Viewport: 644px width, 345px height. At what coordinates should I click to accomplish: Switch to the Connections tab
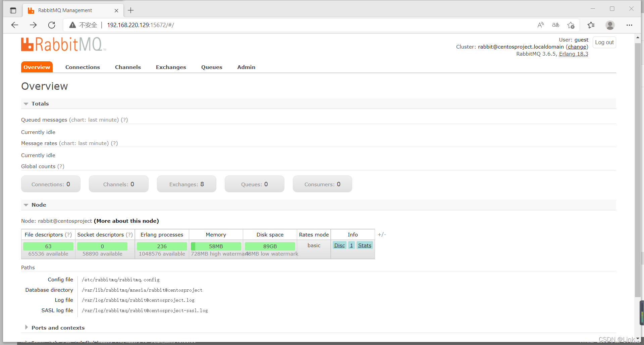[x=83, y=67]
